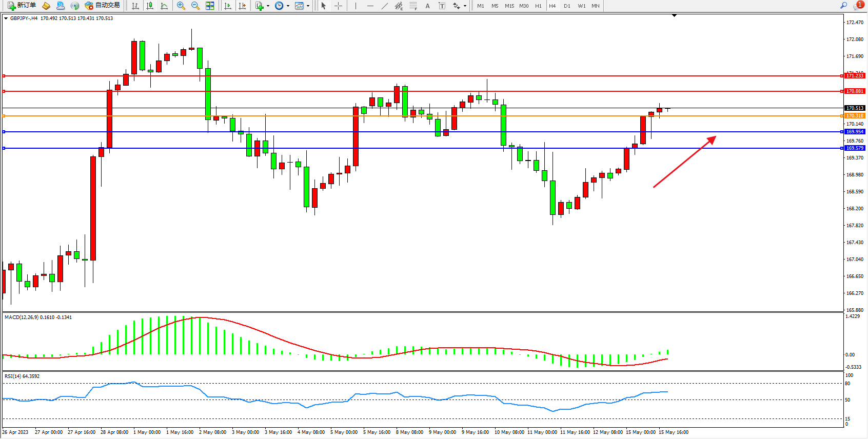Expand the Templates dropdown arrow
Screen dimensions: 868x439
[x=308, y=6]
